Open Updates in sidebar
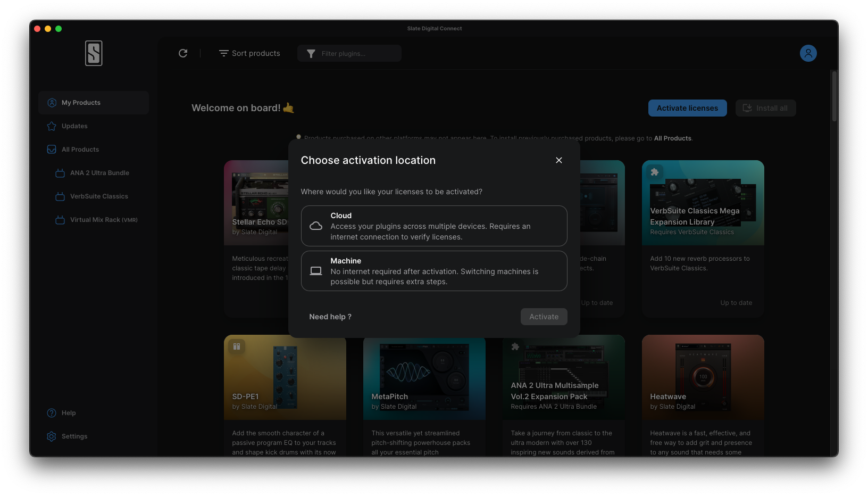The width and height of the screenshot is (868, 496). tap(94, 126)
